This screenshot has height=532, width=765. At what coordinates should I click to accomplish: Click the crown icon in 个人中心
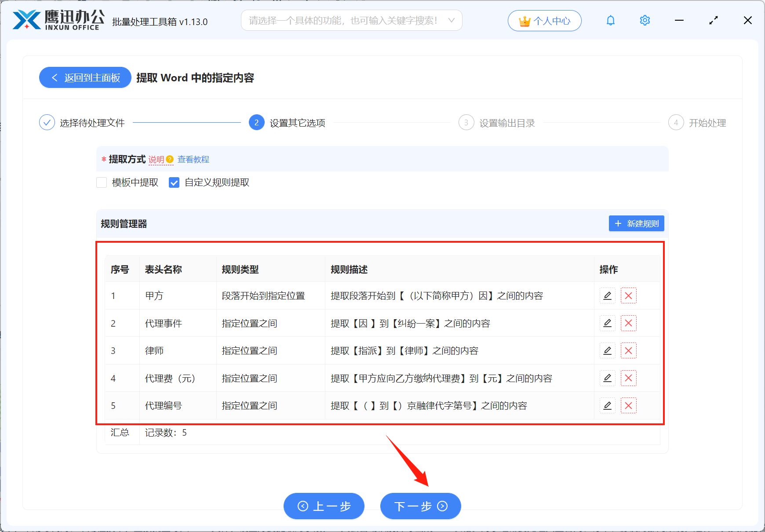[525, 20]
